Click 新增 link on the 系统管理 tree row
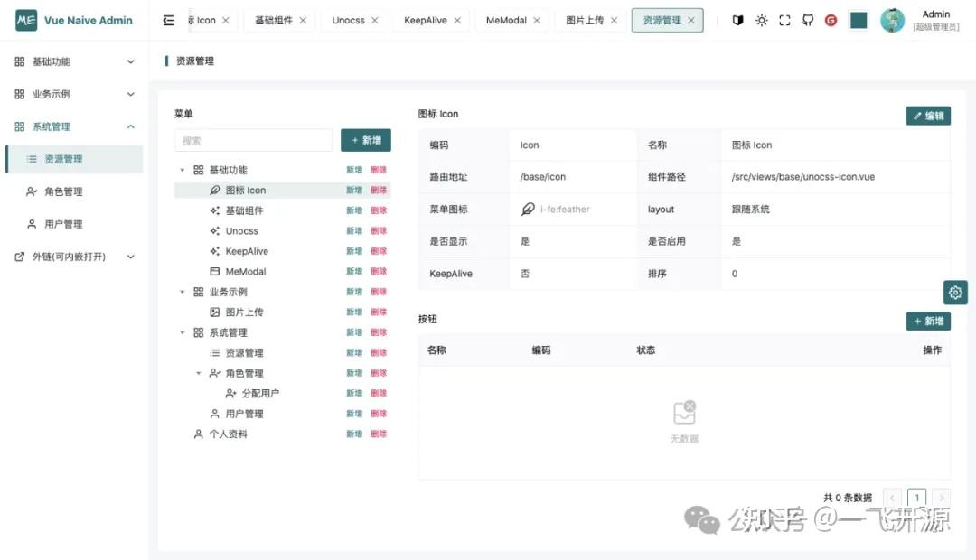Image resolution: width=976 pixels, height=560 pixels. (x=354, y=332)
